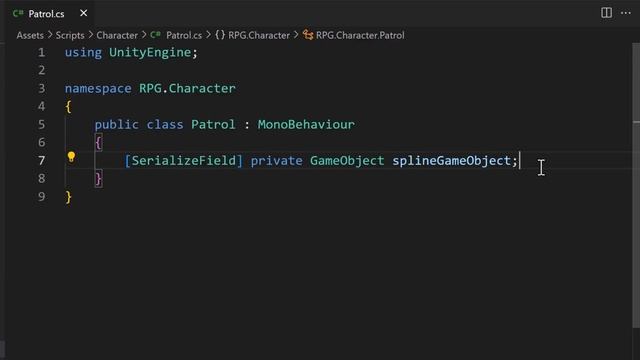Image resolution: width=640 pixels, height=360 pixels.
Task: Open the Assets breadcrumb
Action: [x=30, y=35]
